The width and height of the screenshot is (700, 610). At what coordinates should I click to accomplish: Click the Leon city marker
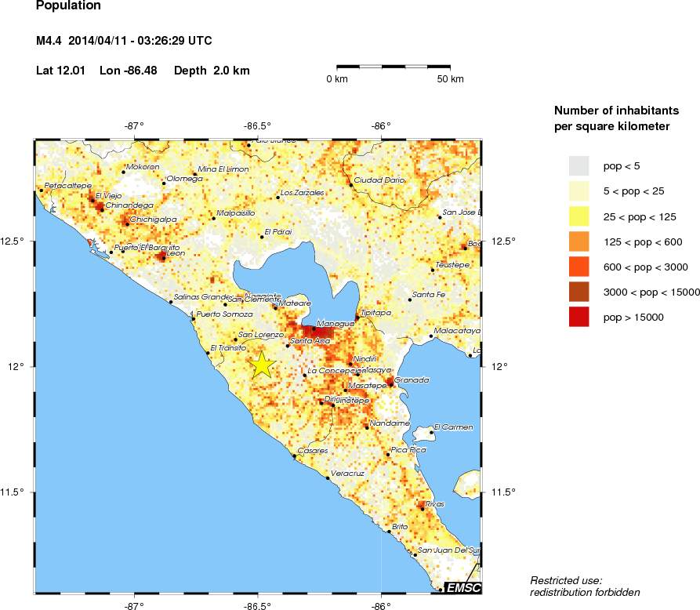[163, 258]
